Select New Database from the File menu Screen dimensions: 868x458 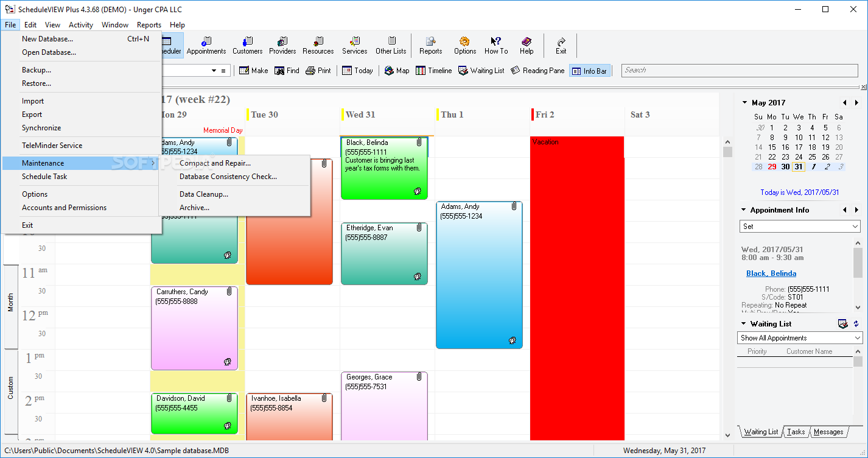(x=82, y=39)
